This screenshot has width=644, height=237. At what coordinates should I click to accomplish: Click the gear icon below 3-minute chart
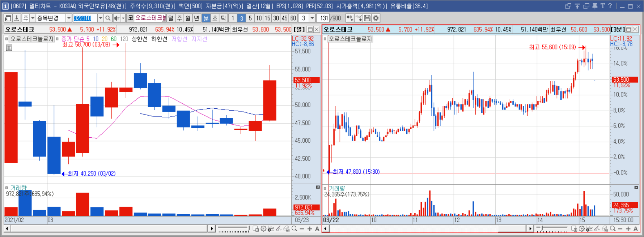pyautogui.click(x=582, y=229)
